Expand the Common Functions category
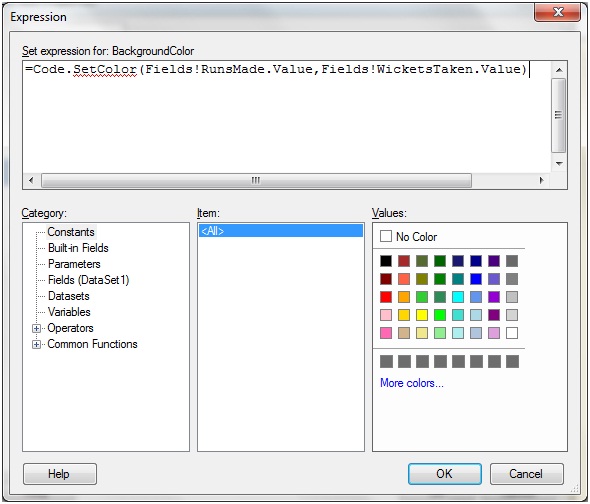This screenshot has height=504, width=590. tap(36, 344)
